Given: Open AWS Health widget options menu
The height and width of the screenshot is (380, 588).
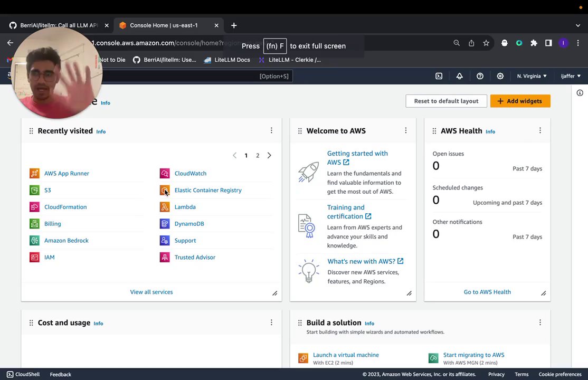Looking at the screenshot, I should (x=540, y=130).
